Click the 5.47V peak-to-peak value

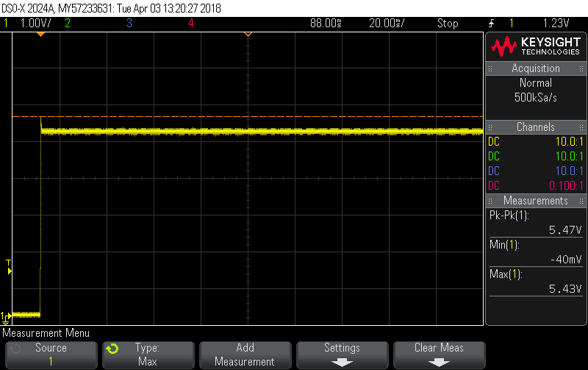point(565,230)
